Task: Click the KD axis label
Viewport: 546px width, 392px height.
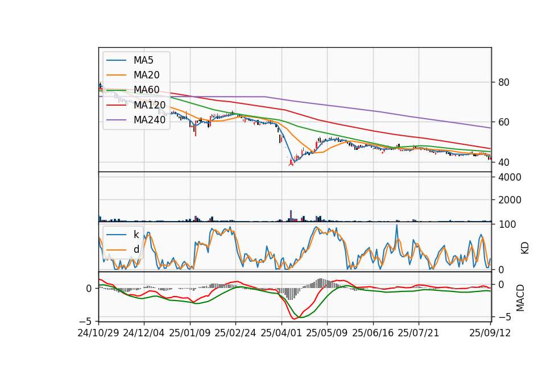Action: tap(525, 248)
